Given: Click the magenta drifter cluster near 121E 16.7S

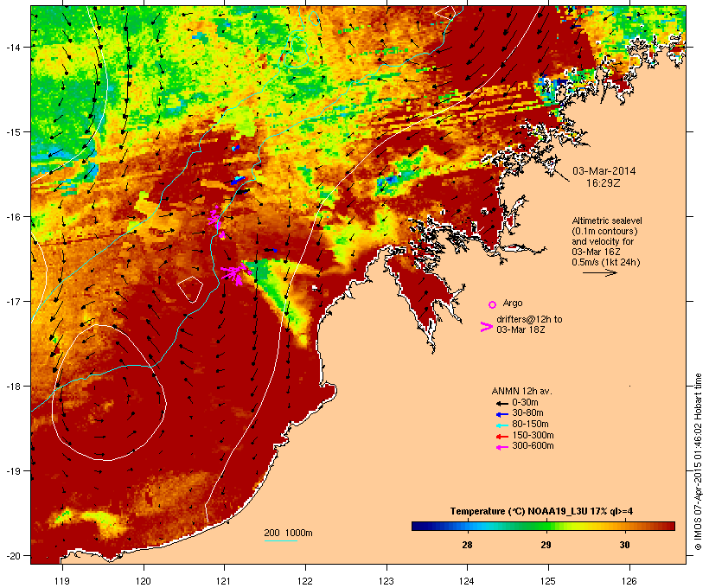Looking at the screenshot, I should pos(235,273).
